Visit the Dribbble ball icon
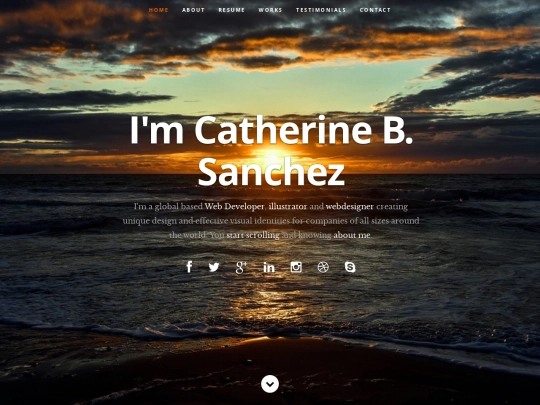 coord(323,267)
